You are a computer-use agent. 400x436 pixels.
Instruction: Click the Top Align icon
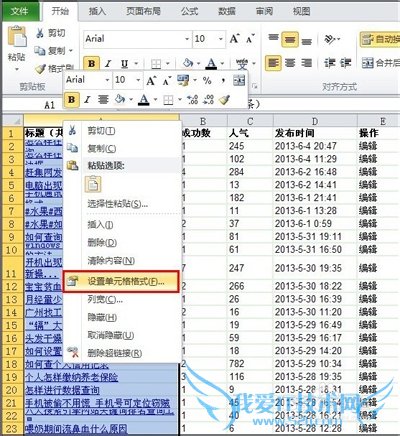pos(273,38)
